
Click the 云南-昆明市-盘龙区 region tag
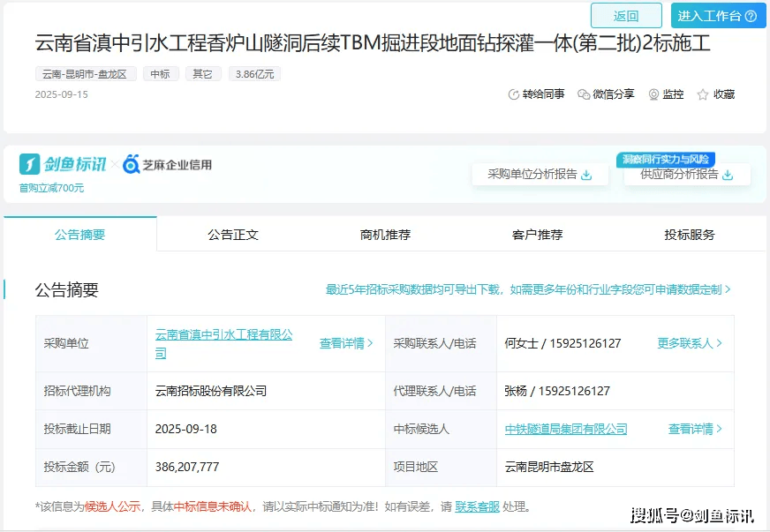(x=86, y=74)
